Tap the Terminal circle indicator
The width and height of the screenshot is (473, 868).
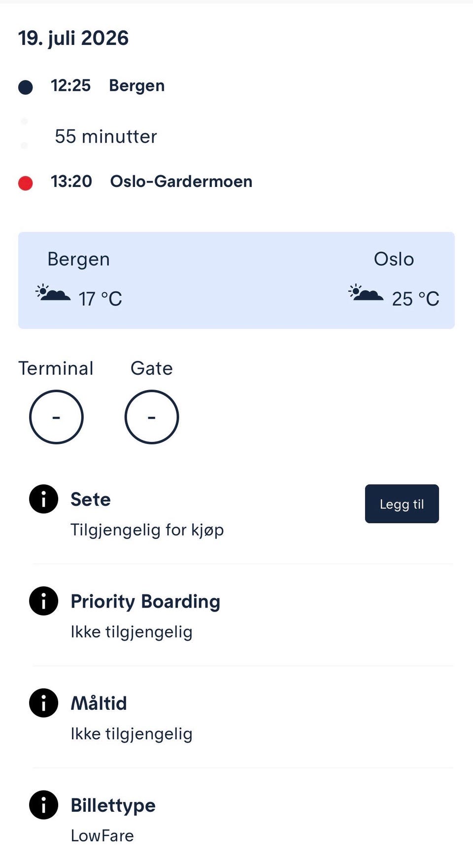click(56, 417)
